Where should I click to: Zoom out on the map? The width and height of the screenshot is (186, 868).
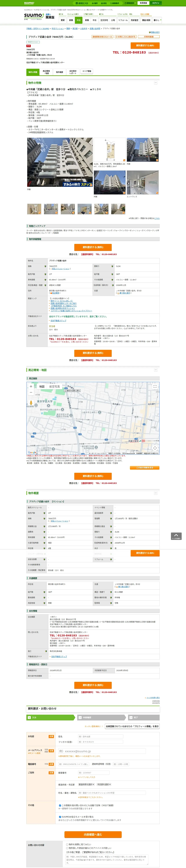tap(31, 392)
